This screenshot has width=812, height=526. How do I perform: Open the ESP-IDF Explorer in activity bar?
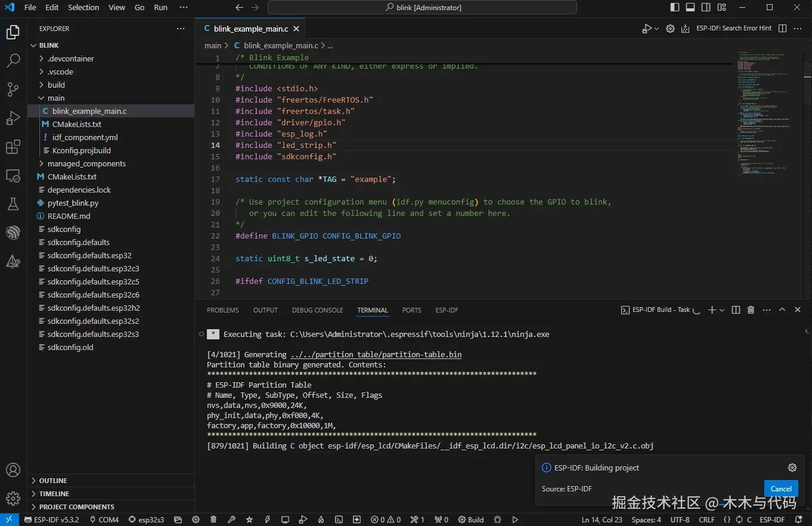point(13,232)
